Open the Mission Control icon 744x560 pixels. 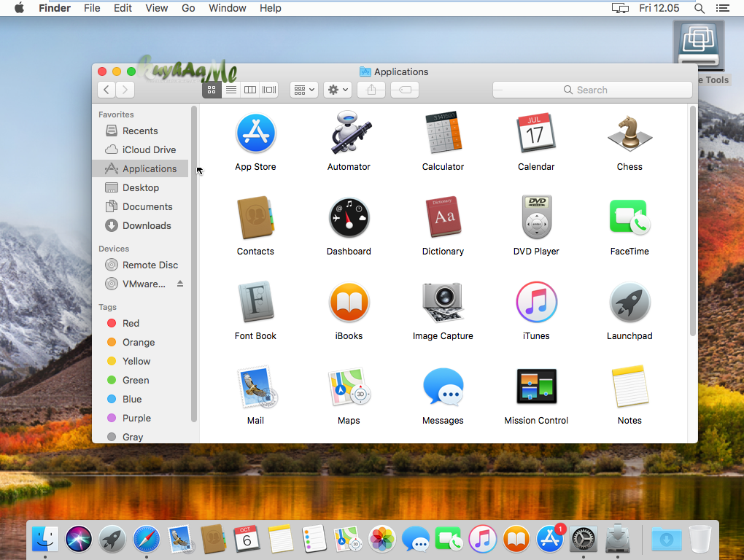pyautogui.click(x=536, y=386)
